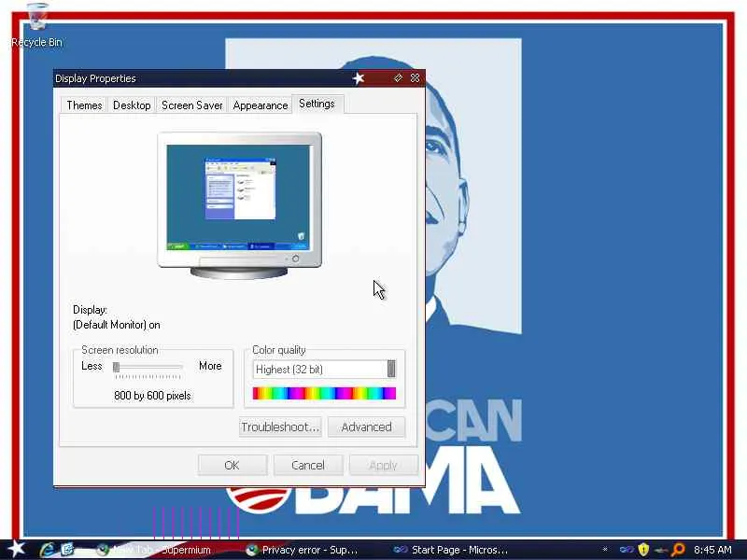Click the Cancel button

pos(308,465)
